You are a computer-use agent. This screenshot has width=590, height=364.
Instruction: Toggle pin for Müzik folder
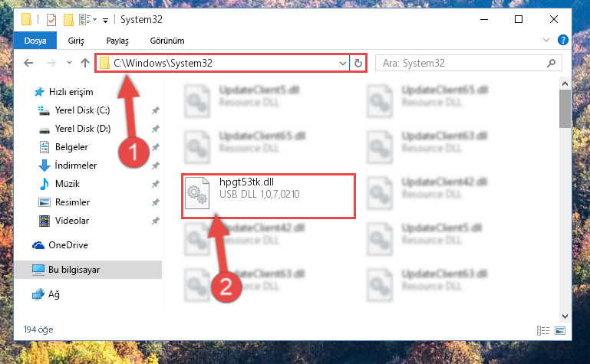[156, 184]
